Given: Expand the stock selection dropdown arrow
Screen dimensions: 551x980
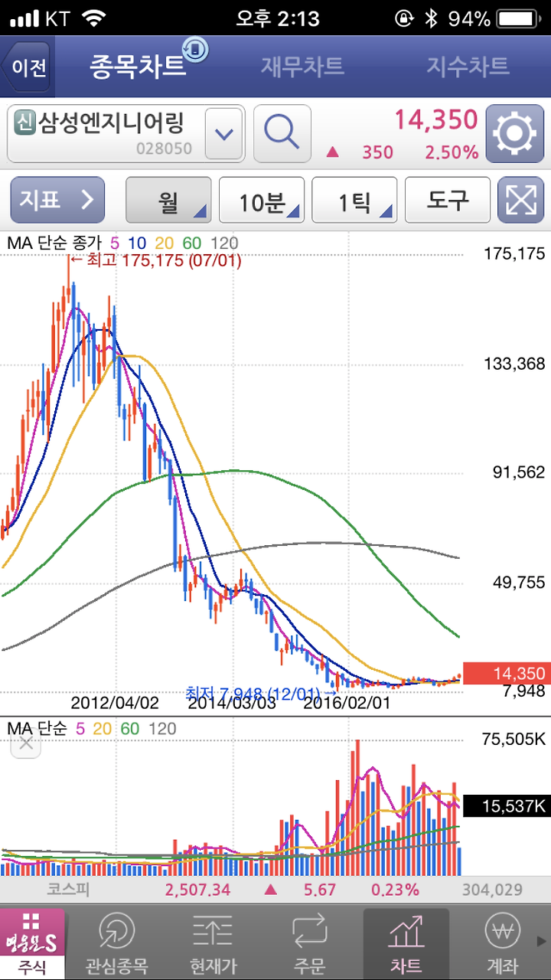Looking at the screenshot, I should click(x=223, y=134).
